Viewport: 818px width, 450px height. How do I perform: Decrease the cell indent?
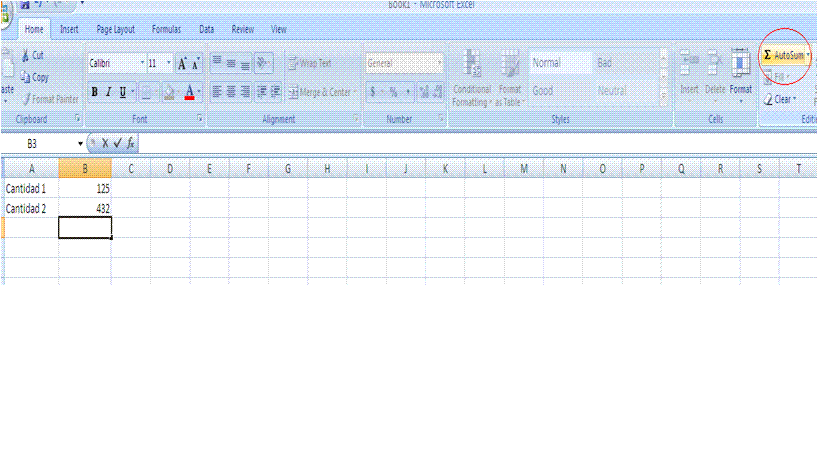tap(262, 92)
